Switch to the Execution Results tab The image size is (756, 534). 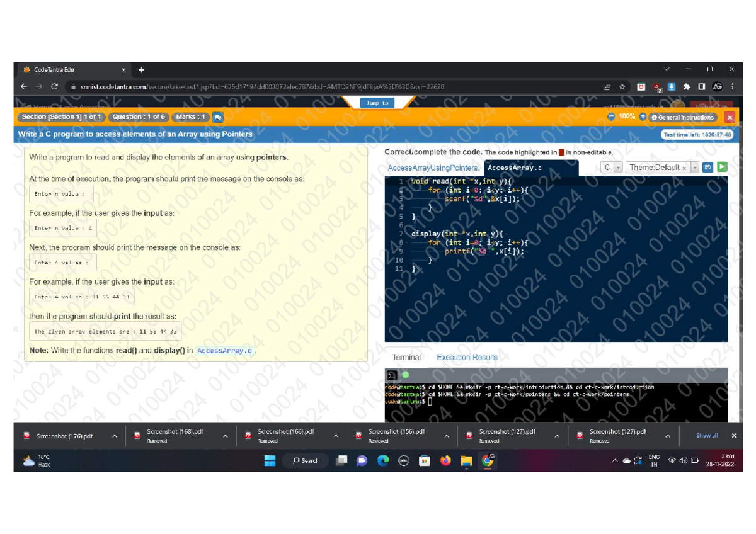point(467,357)
